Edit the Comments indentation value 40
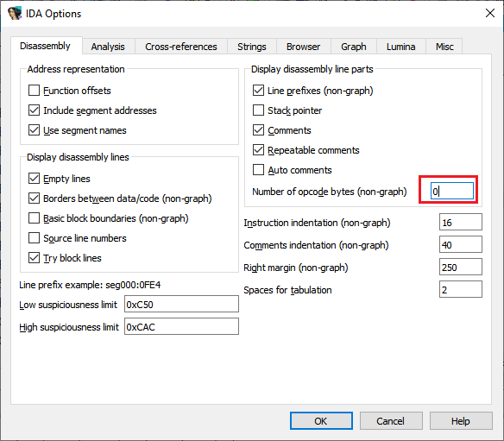This screenshot has height=441, width=504. 461,244
